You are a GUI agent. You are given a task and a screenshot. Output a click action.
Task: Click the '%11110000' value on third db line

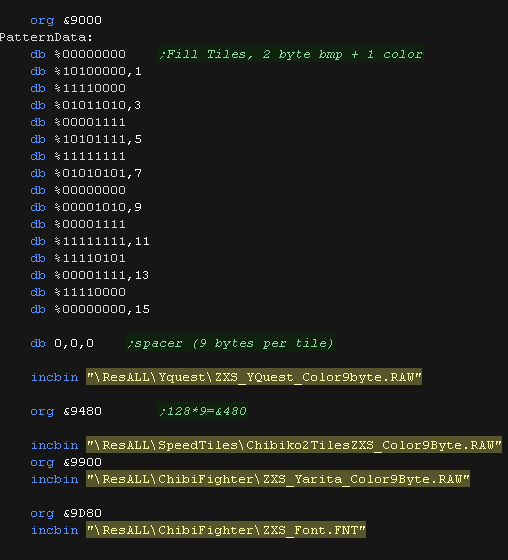pos(90,88)
